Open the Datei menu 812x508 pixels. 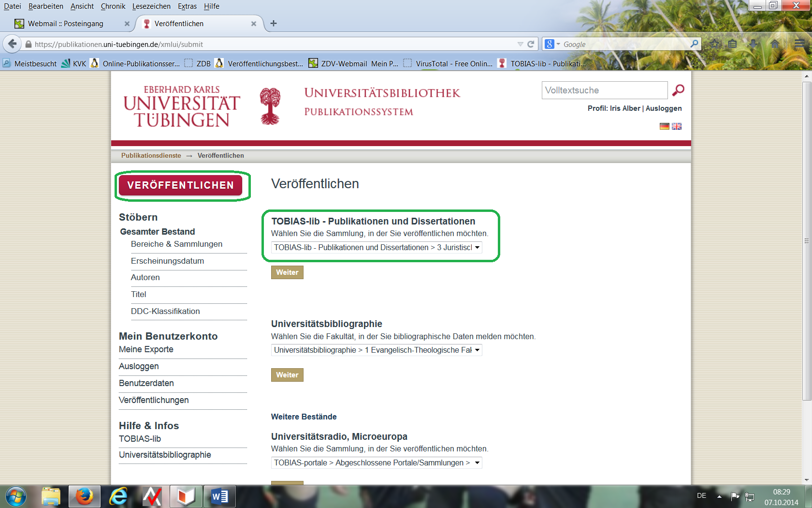(13, 6)
